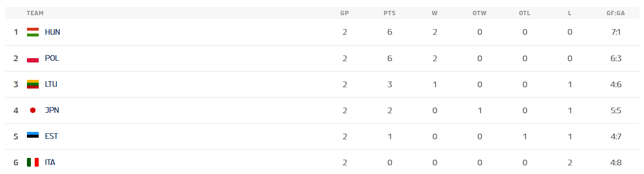Click Italy's 4:8 goal record
The image size is (644, 174).
pyautogui.click(x=616, y=162)
